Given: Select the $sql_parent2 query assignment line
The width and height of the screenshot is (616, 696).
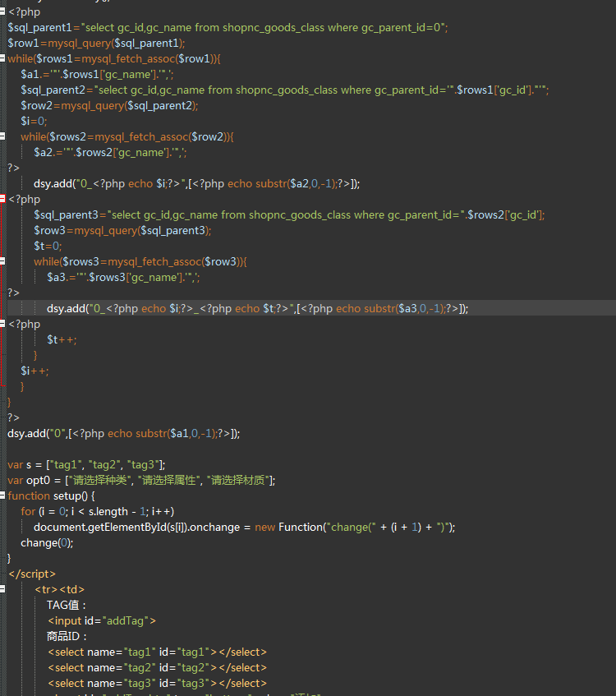Looking at the screenshot, I should click(x=285, y=90).
